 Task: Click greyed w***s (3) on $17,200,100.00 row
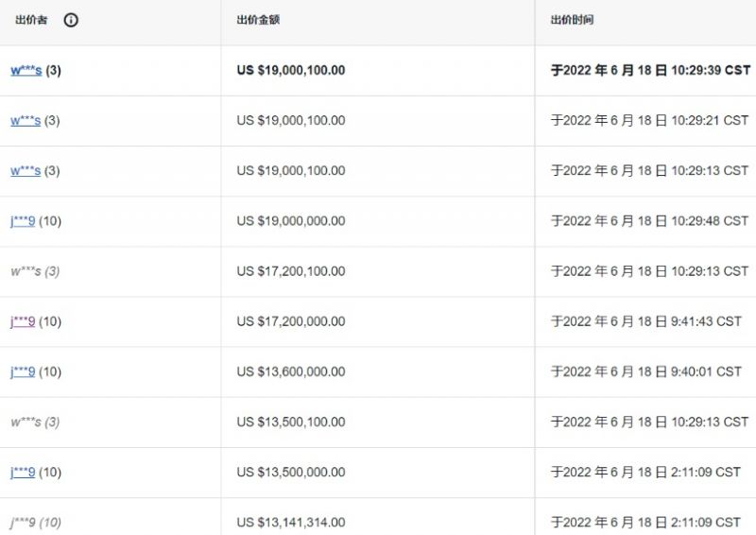point(35,271)
